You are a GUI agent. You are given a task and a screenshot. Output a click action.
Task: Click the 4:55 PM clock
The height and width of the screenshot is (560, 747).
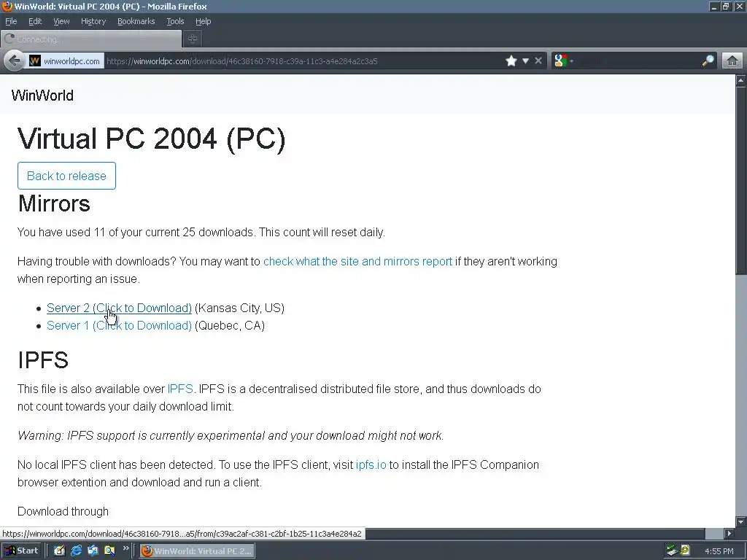coord(719,551)
